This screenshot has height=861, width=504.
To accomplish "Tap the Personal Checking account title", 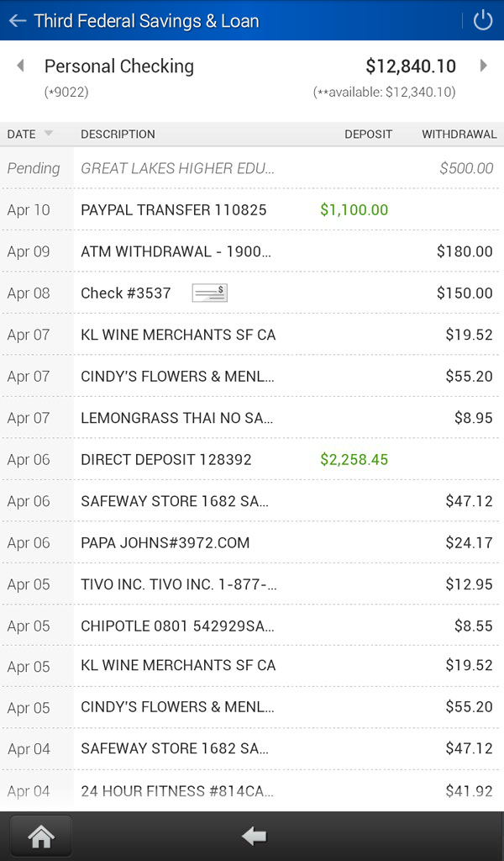I will pyautogui.click(x=119, y=66).
